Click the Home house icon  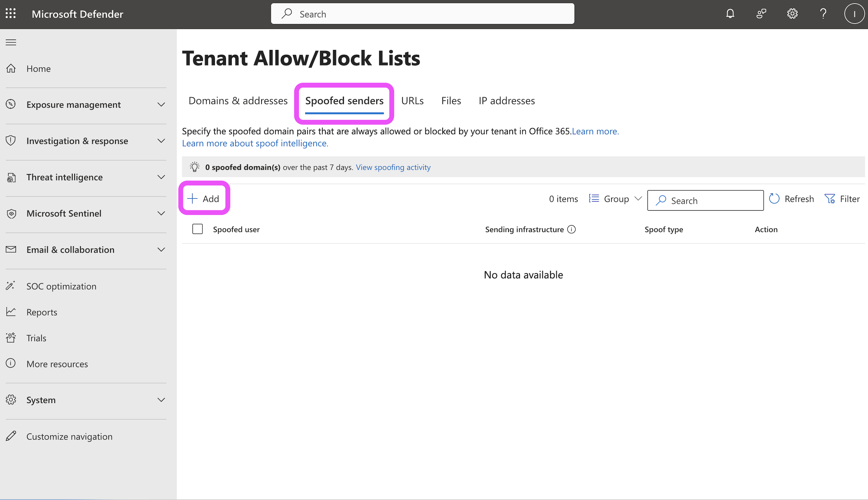coord(11,68)
